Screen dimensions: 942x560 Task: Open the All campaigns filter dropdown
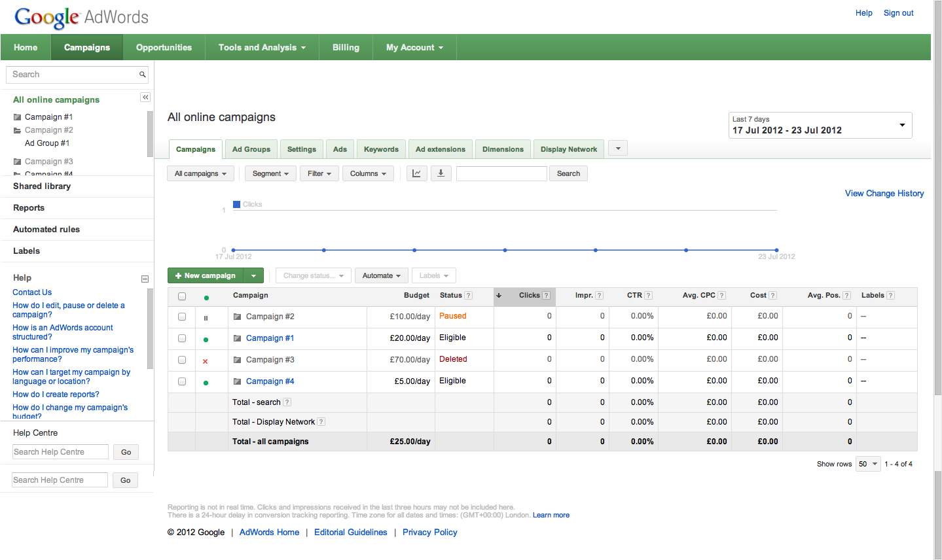(x=200, y=173)
